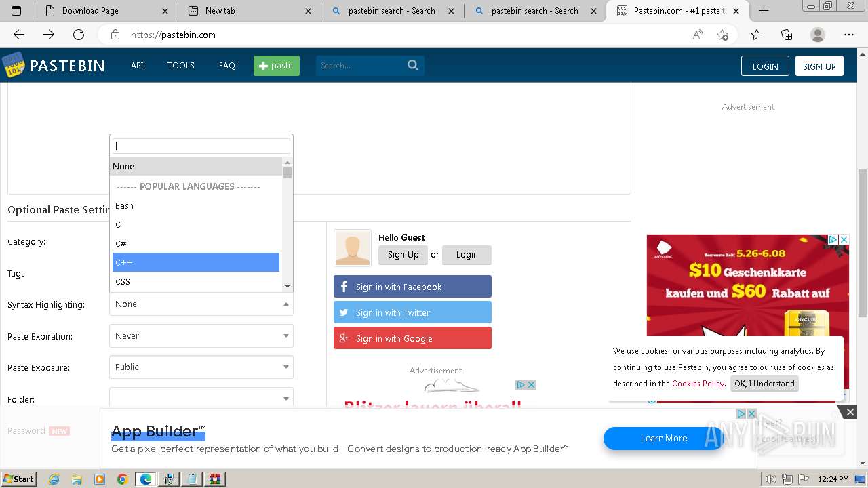The width and height of the screenshot is (868, 488).
Task: Click Learn More on App Builder ad
Action: coord(663,439)
